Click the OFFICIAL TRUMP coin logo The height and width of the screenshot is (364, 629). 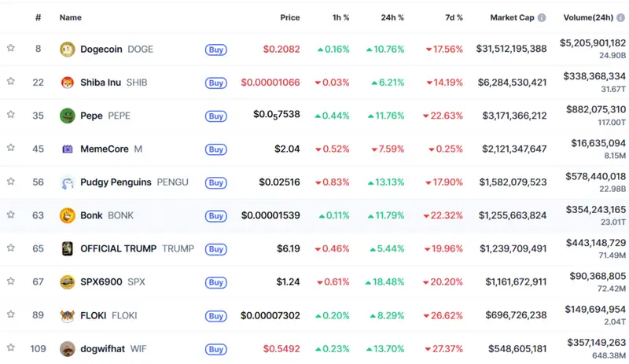pos(68,248)
